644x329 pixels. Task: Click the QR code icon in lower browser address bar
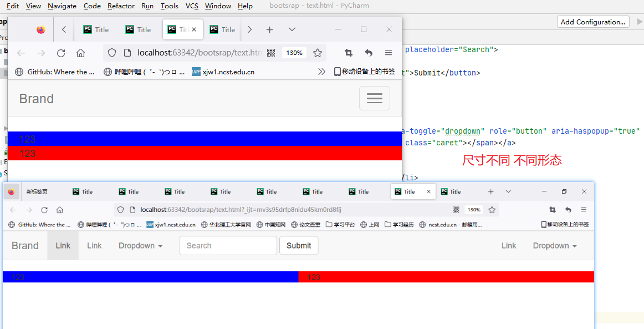pyautogui.click(x=456, y=210)
